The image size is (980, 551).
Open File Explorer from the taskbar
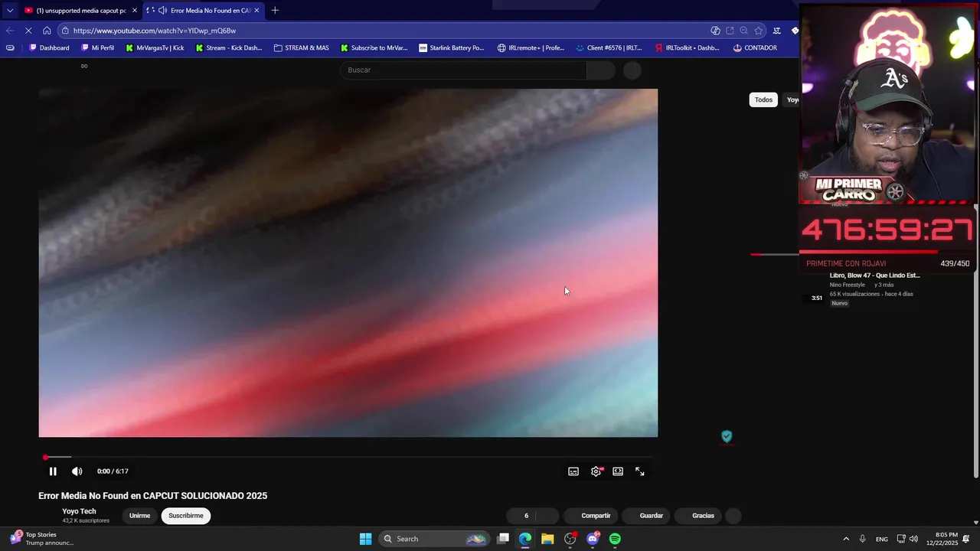[547, 539]
